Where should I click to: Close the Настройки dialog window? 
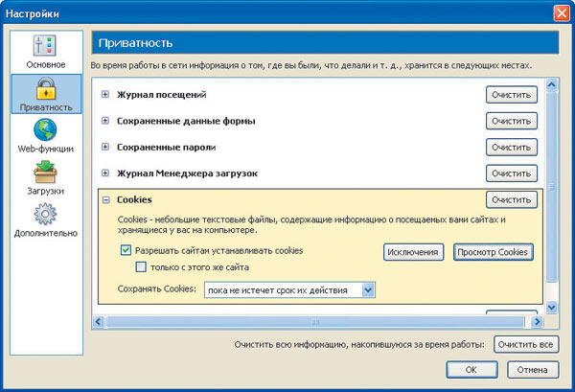562,13
